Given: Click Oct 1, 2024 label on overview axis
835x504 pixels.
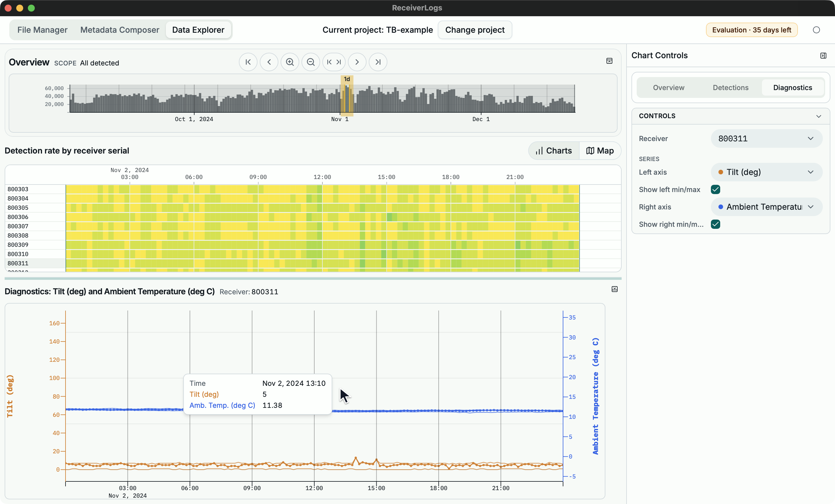Looking at the screenshot, I should coord(194,119).
